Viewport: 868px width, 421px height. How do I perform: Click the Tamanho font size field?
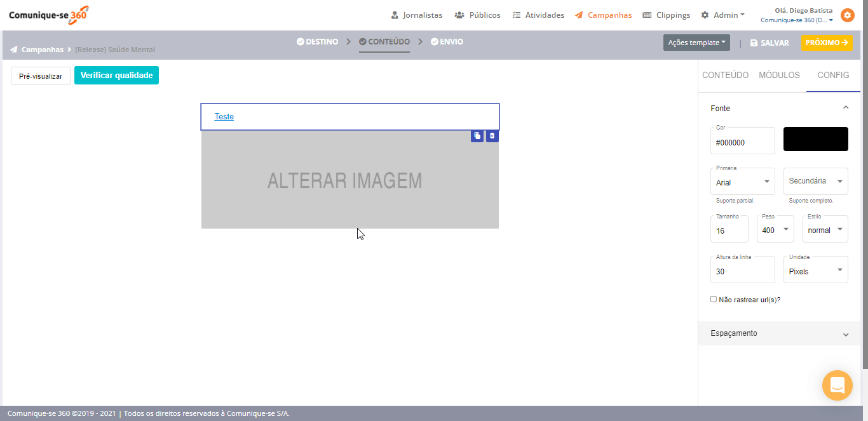point(729,231)
